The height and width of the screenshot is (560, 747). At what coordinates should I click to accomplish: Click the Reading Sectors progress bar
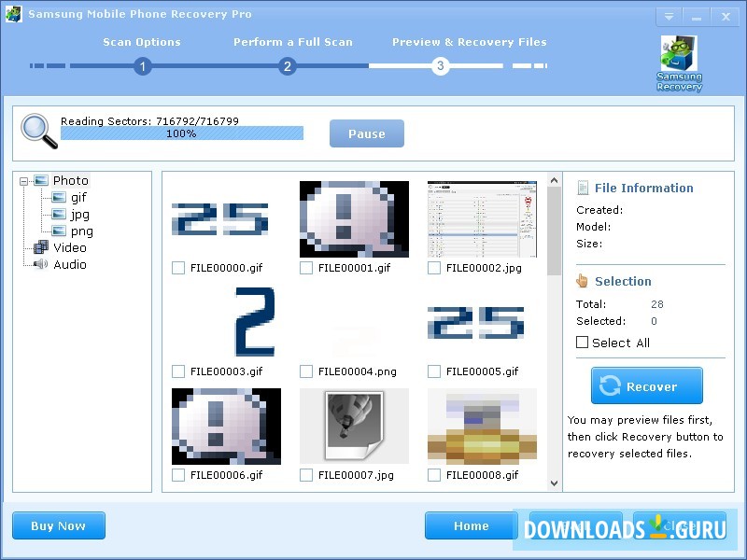pyautogui.click(x=182, y=133)
